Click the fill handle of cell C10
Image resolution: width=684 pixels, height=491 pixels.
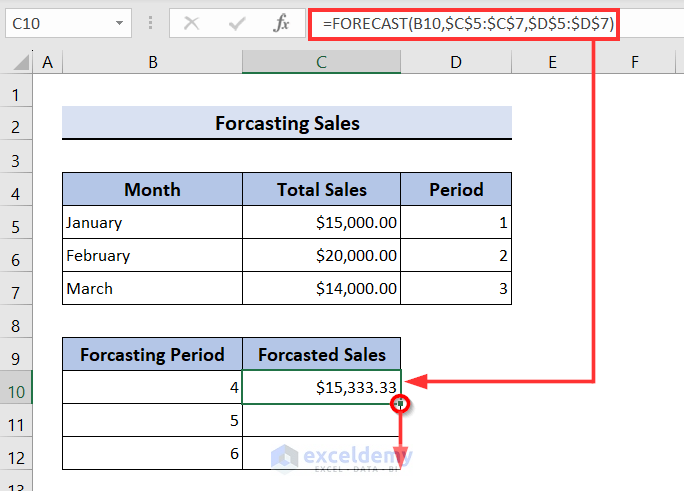400,403
